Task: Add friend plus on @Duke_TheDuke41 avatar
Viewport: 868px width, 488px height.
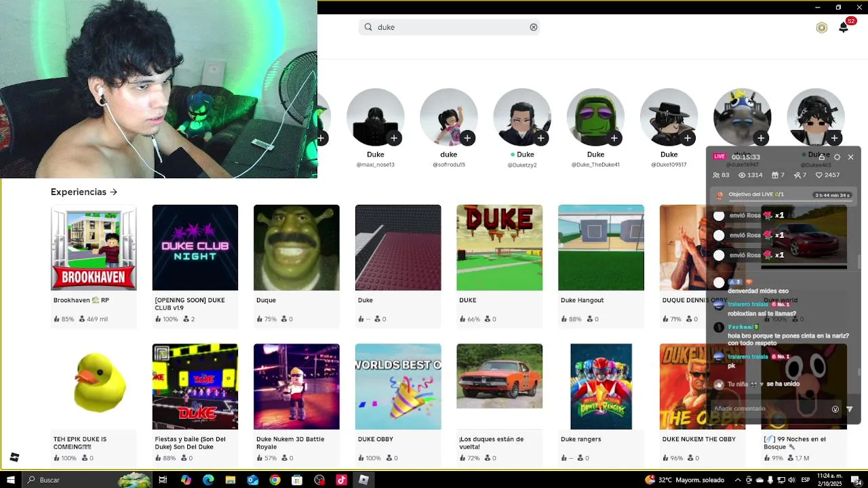Action: tap(614, 138)
